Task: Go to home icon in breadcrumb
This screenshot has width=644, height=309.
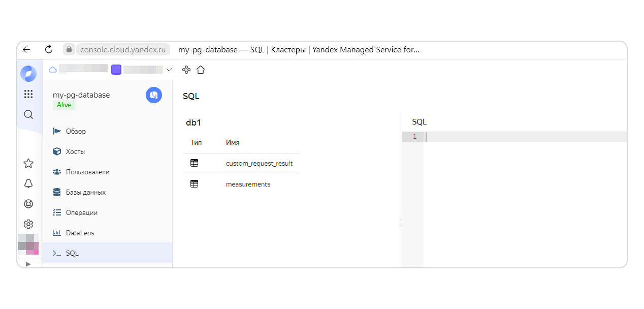Action: 201,70
